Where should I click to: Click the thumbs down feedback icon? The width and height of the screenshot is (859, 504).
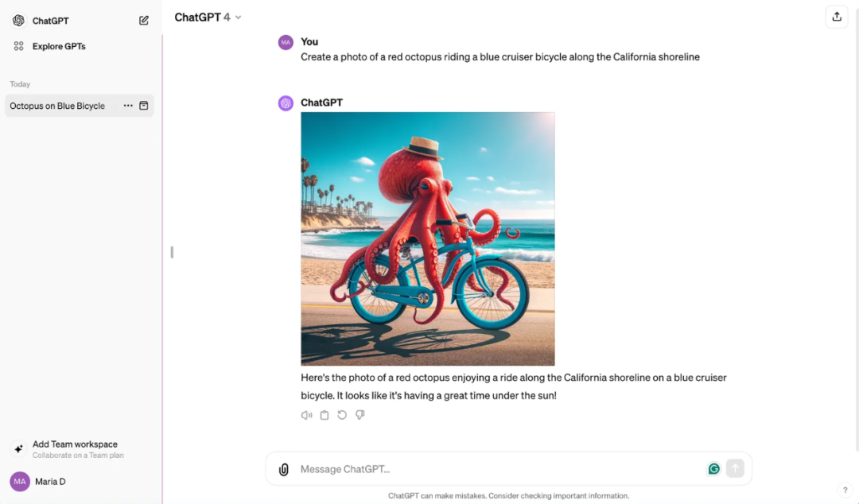(x=360, y=415)
